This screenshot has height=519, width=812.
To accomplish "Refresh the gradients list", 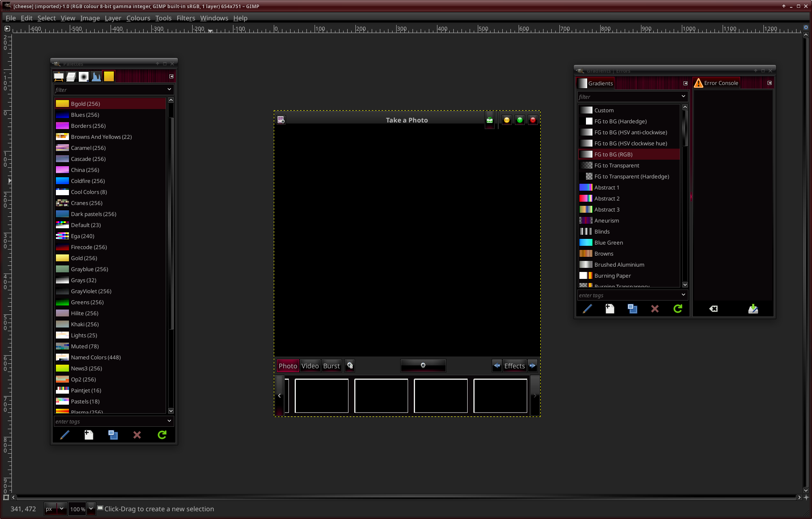I will pos(678,309).
